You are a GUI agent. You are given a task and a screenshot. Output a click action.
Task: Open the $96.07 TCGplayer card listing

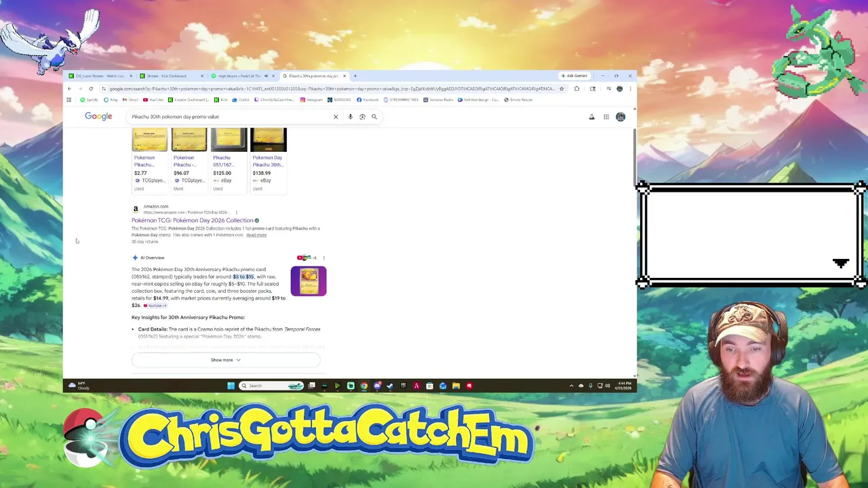(x=189, y=160)
